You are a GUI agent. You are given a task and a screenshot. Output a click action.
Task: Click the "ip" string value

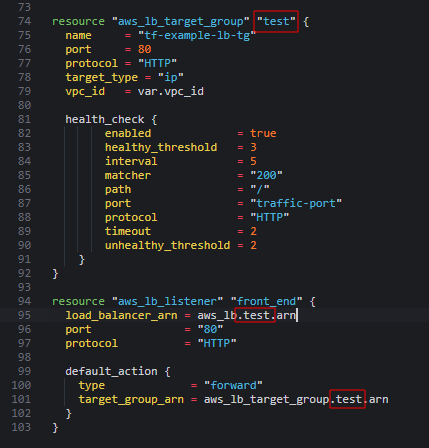point(170,77)
